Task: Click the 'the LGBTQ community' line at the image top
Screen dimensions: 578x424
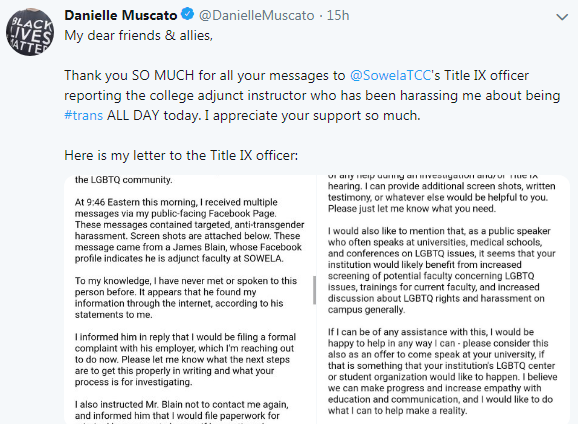Action: click(123, 180)
